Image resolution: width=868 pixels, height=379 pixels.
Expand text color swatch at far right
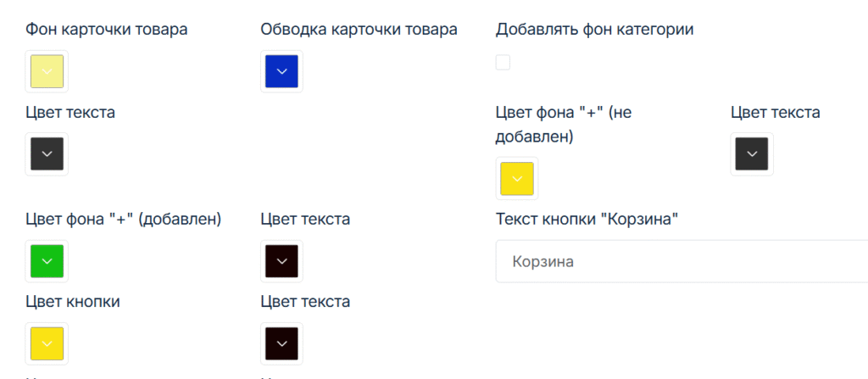tap(751, 154)
